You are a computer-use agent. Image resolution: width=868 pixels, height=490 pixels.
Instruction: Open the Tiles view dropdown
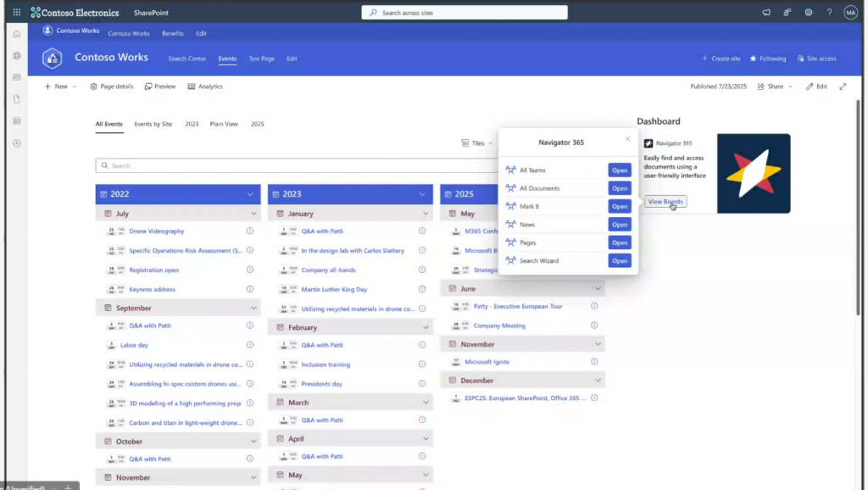click(476, 143)
